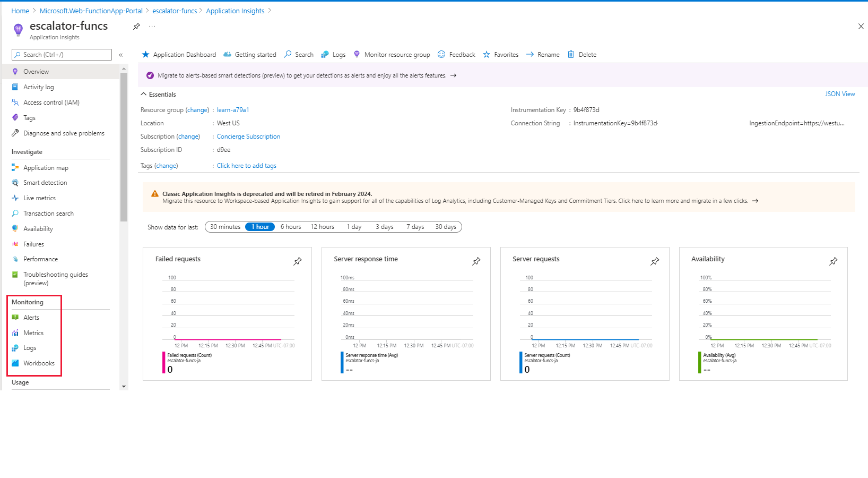Pin the Server response time chart
Viewport: 868px width, 478px height.
[x=476, y=261]
